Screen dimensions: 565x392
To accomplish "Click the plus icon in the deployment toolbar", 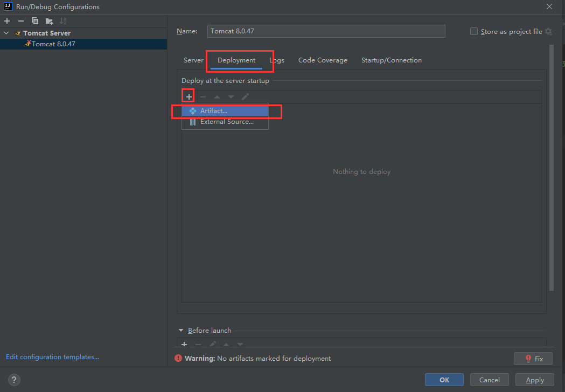I will tap(189, 96).
